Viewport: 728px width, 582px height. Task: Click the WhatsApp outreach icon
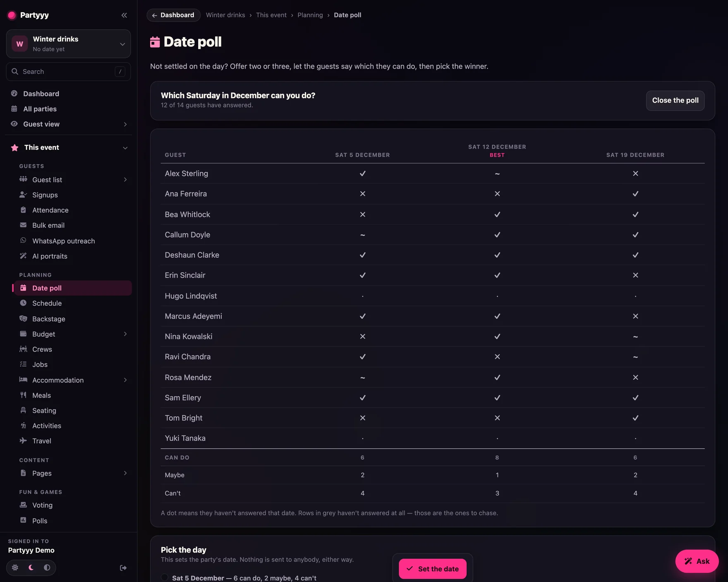(x=23, y=240)
